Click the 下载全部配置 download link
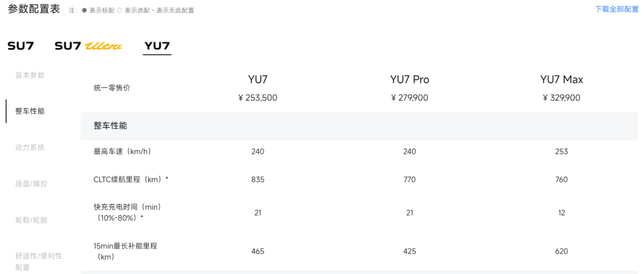 coord(617,10)
